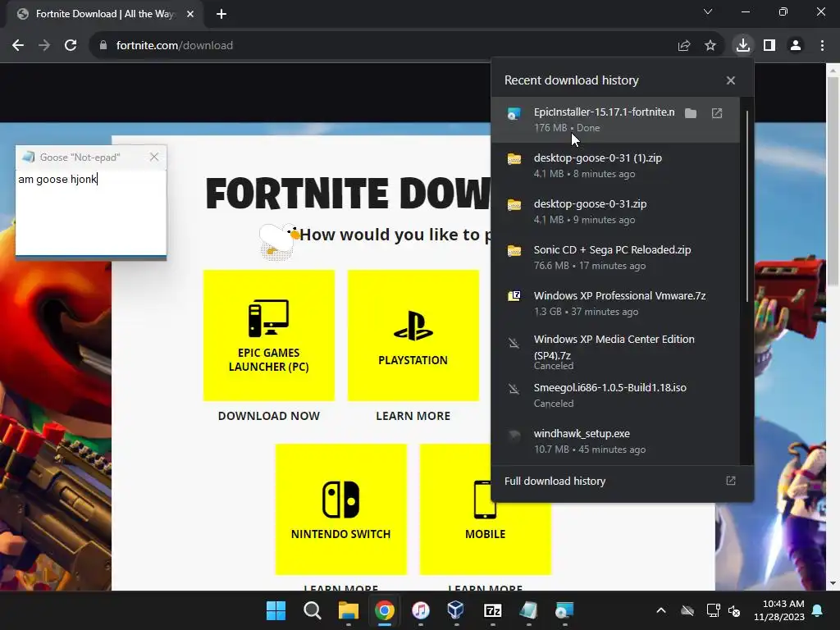Open Epic installer icon in taskbar

coord(564,610)
